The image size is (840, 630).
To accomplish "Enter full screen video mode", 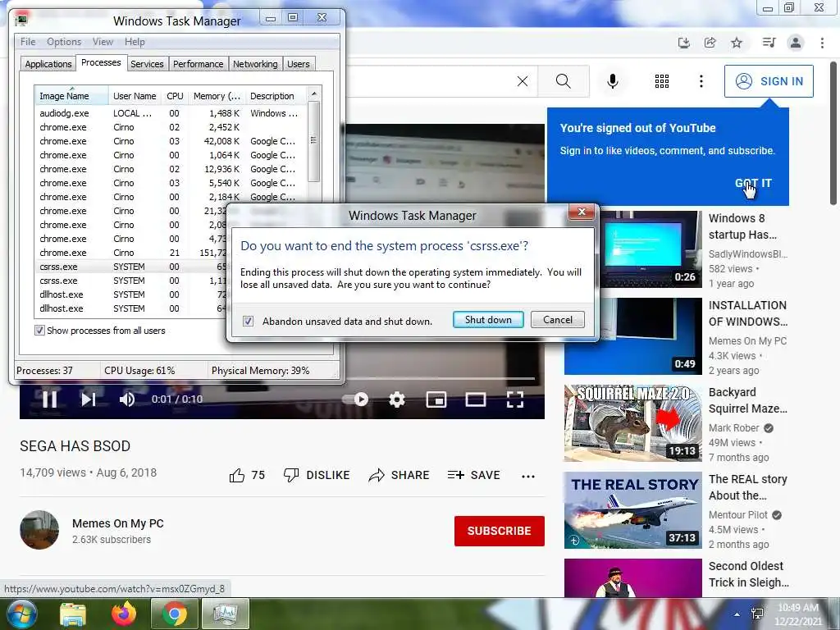I will click(x=515, y=399).
